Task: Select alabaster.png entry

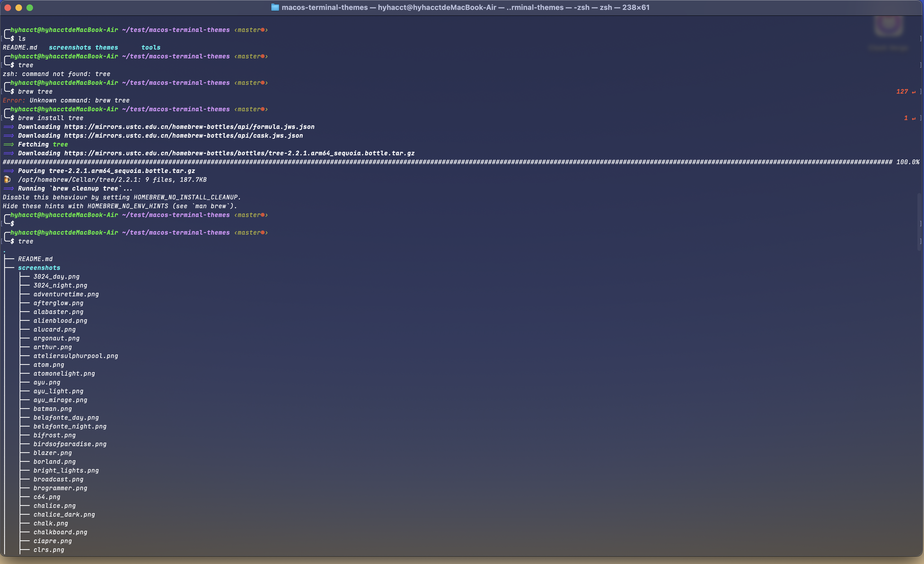Action: point(59,312)
